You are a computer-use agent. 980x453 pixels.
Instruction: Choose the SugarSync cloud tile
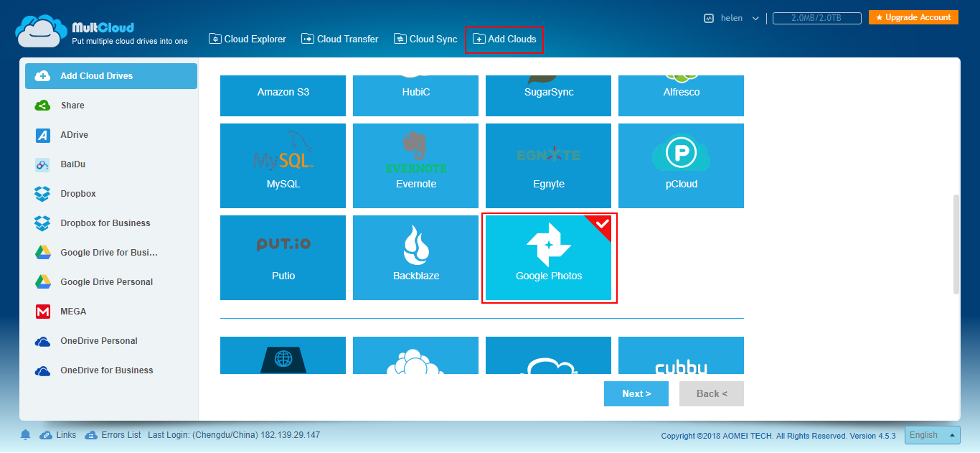coord(548,95)
